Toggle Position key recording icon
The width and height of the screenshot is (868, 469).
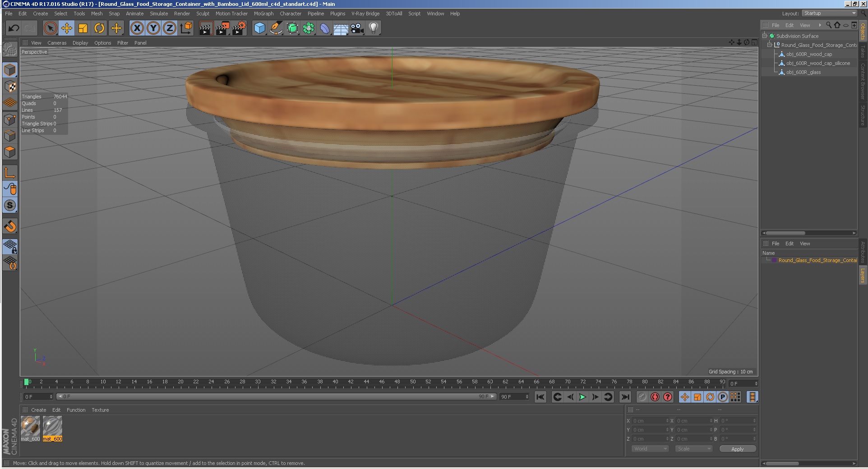click(684, 397)
